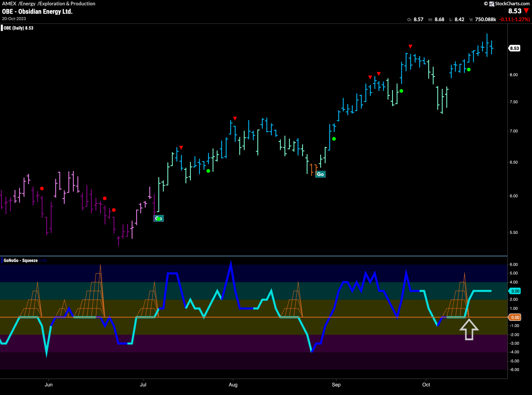Click the Exploration & Production breadcrumb
Screen dimensions: 532x395
pyautogui.click(x=67, y=4)
